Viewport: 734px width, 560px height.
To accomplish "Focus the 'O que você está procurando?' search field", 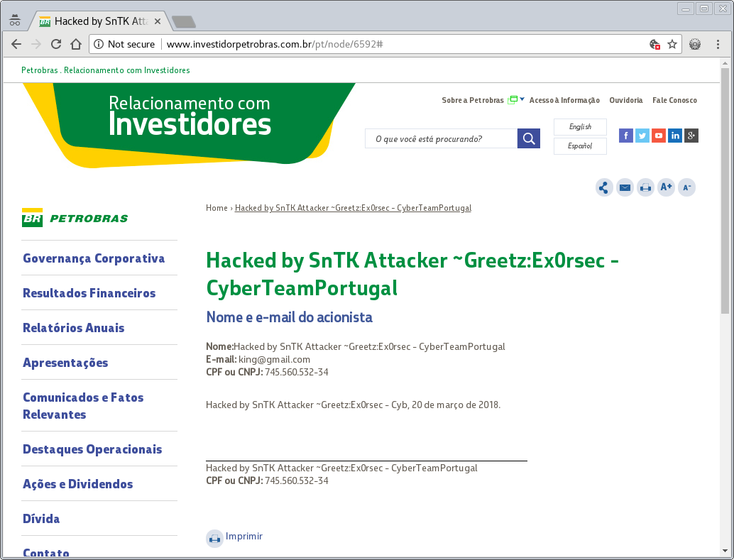I will pyautogui.click(x=441, y=138).
